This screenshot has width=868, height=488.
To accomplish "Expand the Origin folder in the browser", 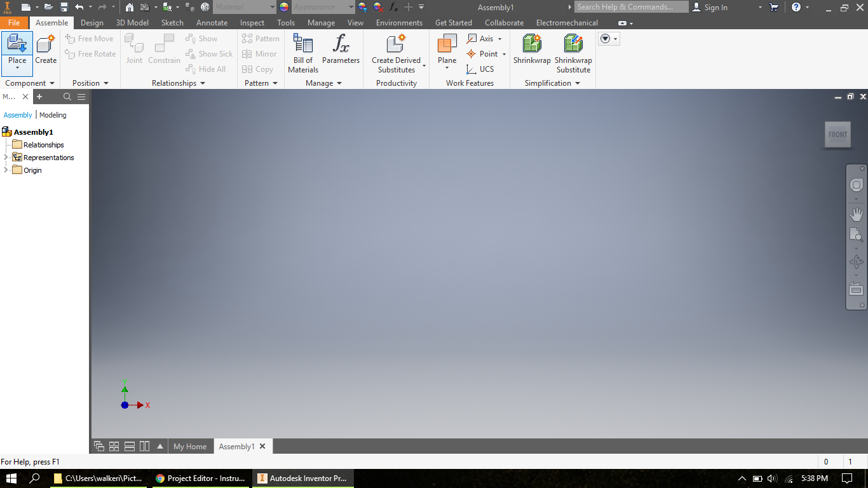I will click(x=6, y=170).
